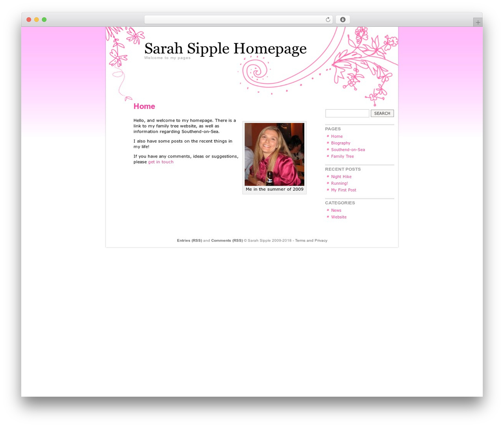The height and width of the screenshot is (427, 504).
Task: Add a new tab with plus icon
Action: [478, 22]
